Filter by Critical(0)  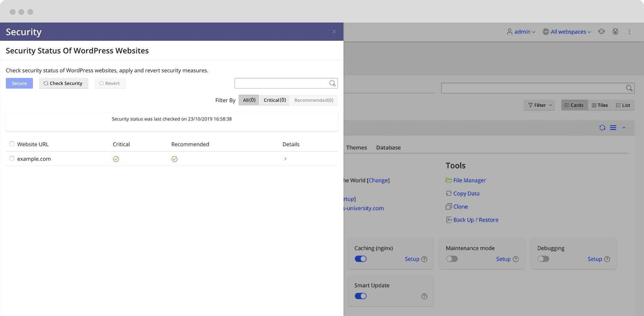click(274, 100)
